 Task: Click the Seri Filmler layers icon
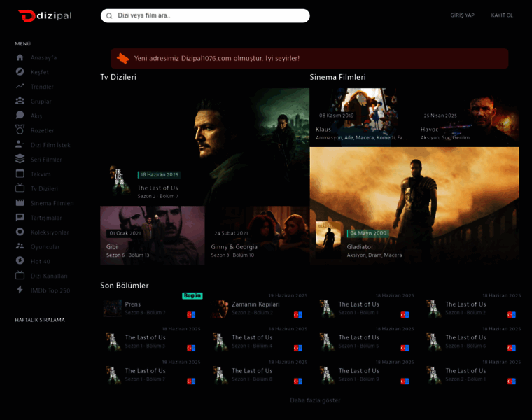20,159
